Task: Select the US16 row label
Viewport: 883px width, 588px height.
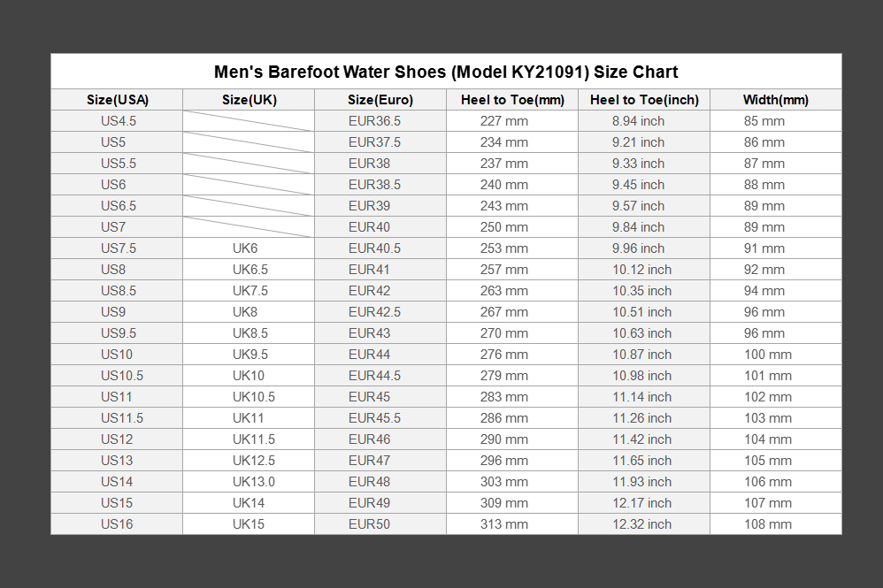Action: 117,523
